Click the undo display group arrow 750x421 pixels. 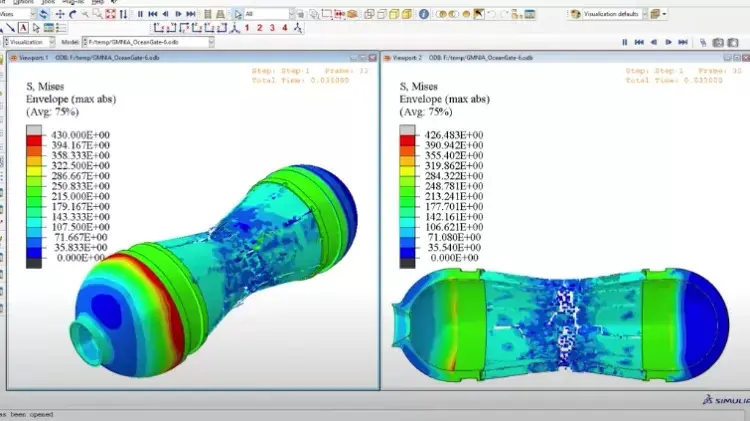tap(491, 14)
